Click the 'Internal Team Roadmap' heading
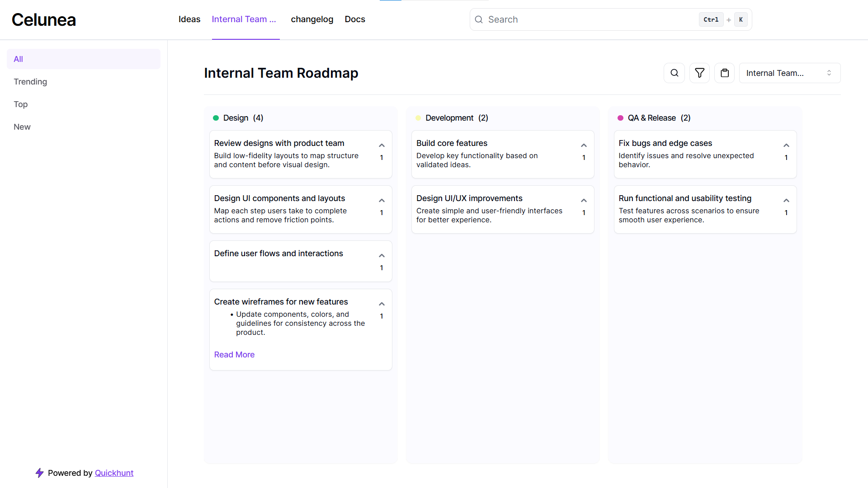Screen dimensions: 868x488 point(281,73)
